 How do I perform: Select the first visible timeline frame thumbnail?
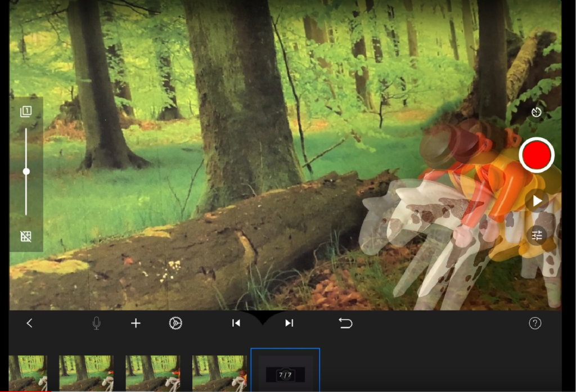click(x=28, y=373)
